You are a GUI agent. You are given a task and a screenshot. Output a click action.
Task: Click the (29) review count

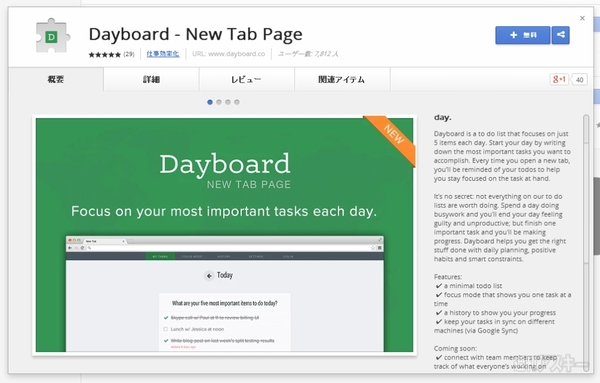pyautogui.click(x=129, y=54)
